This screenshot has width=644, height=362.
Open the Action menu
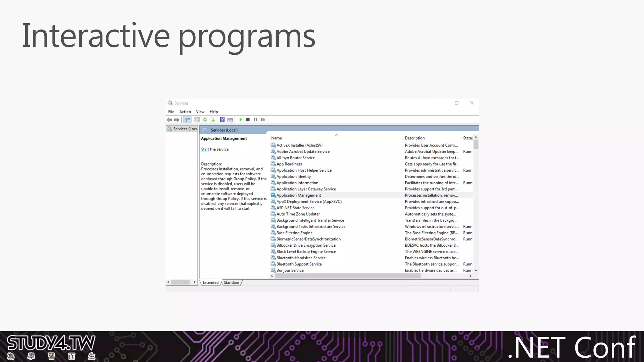pyautogui.click(x=185, y=112)
